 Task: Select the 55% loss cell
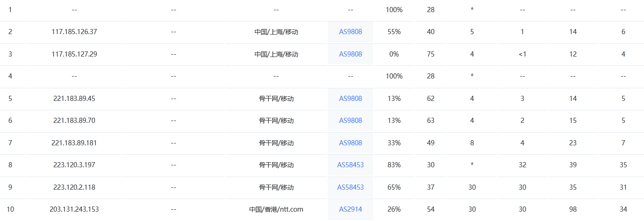coord(394,32)
